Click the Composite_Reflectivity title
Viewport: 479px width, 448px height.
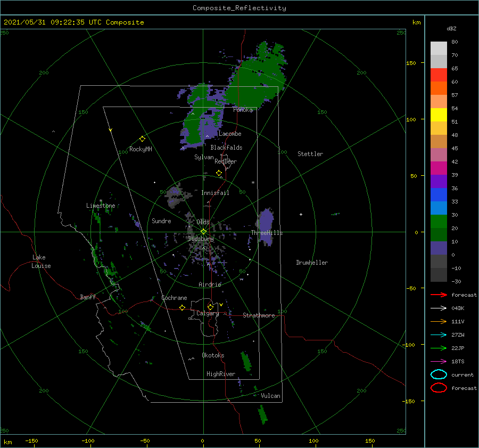coord(240,8)
